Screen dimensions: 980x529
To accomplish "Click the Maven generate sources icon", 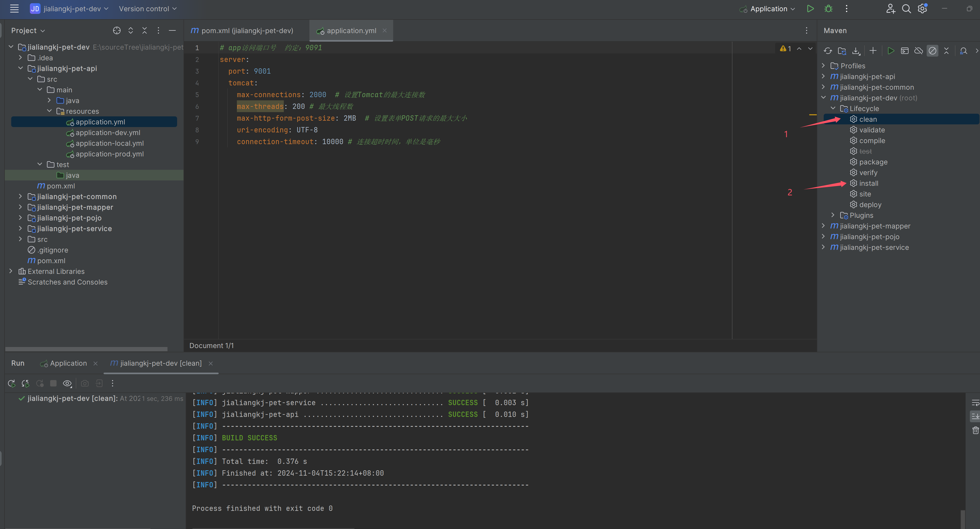I will (x=841, y=50).
